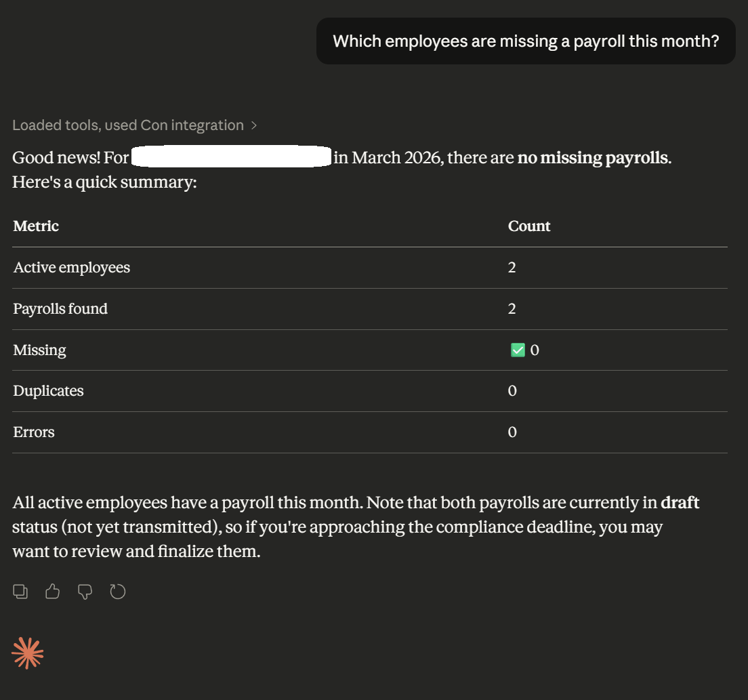This screenshot has height=700, width=748.
Task: Click the bold 'draft' status mention
Action: pyautogui.click(x=681, y=502)
